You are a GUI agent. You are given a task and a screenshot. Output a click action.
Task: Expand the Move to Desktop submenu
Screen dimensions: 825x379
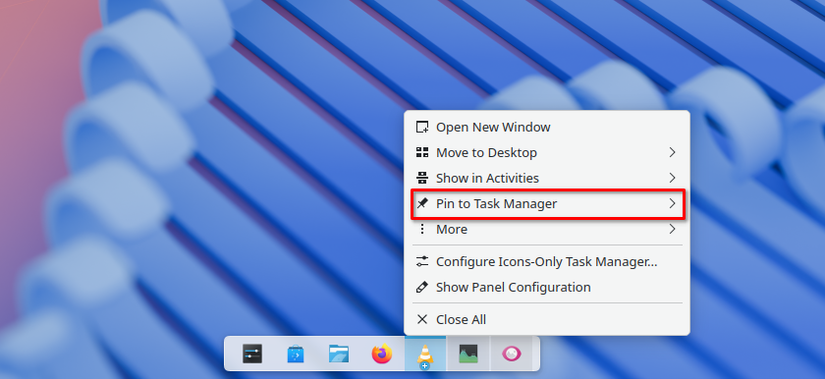click(547, 153)
